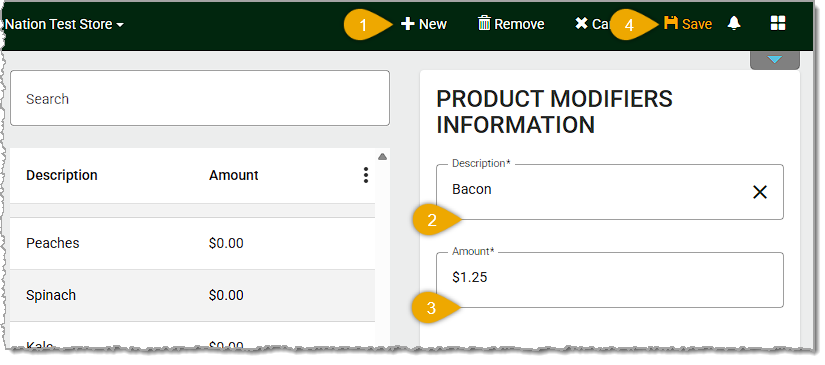The image size is (825, 365).
Task: Click into the Search field
Action: (200, 98)
